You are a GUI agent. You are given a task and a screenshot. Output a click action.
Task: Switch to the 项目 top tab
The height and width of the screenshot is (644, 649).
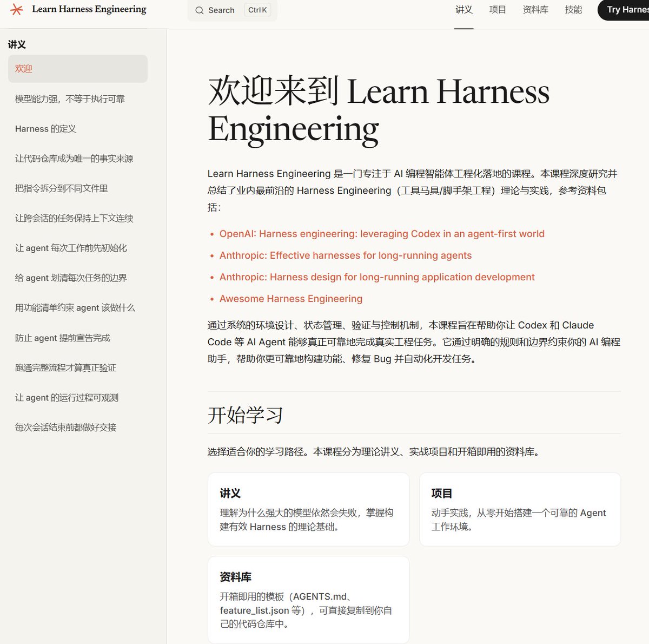coord(498,10)
